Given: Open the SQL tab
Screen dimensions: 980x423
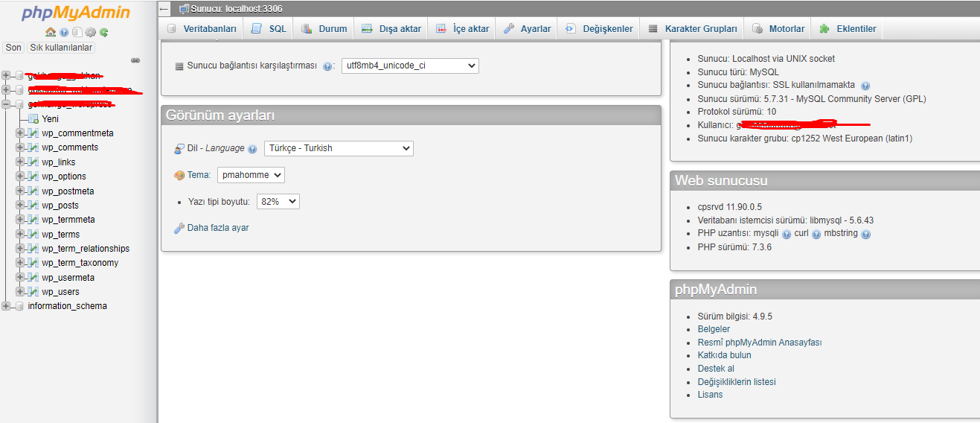Looking at the screenshot, I should (x=269, y=29).
